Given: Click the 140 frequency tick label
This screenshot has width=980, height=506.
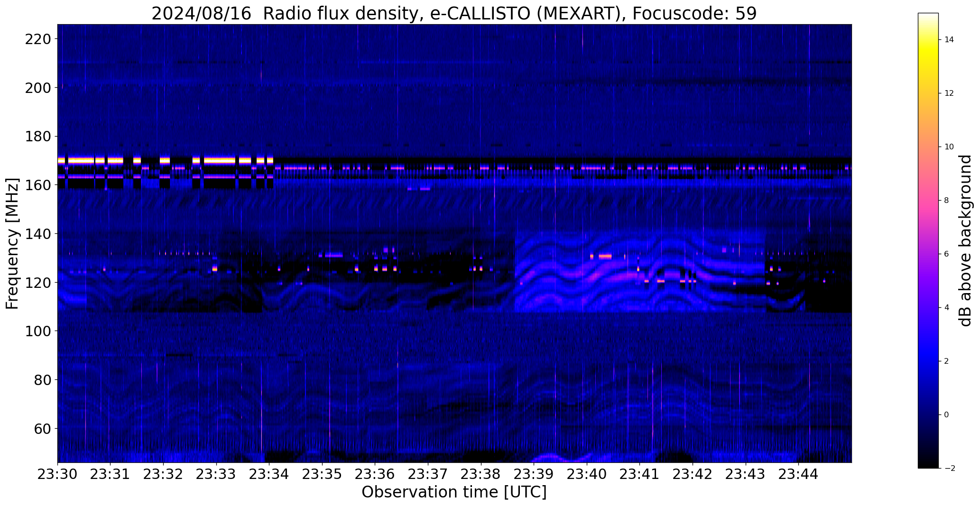Looking at the screenshot, I should pyautogui.click(x=37, y=234).
